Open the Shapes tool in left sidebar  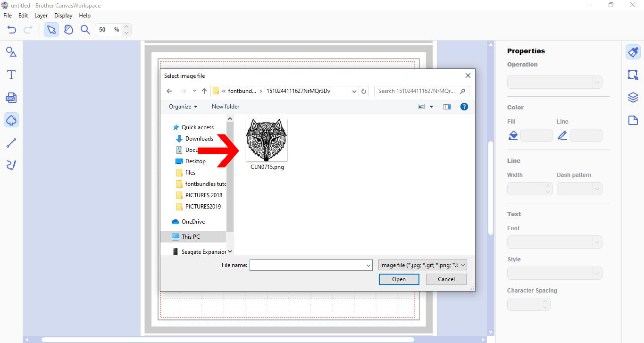[x=11, y=52]
